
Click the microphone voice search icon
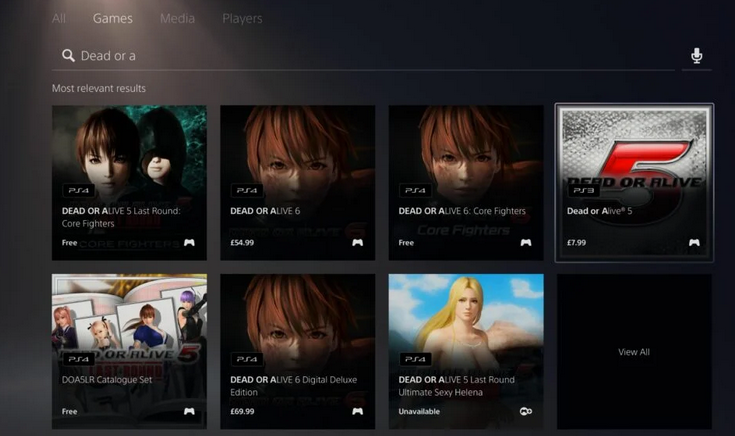697,56
